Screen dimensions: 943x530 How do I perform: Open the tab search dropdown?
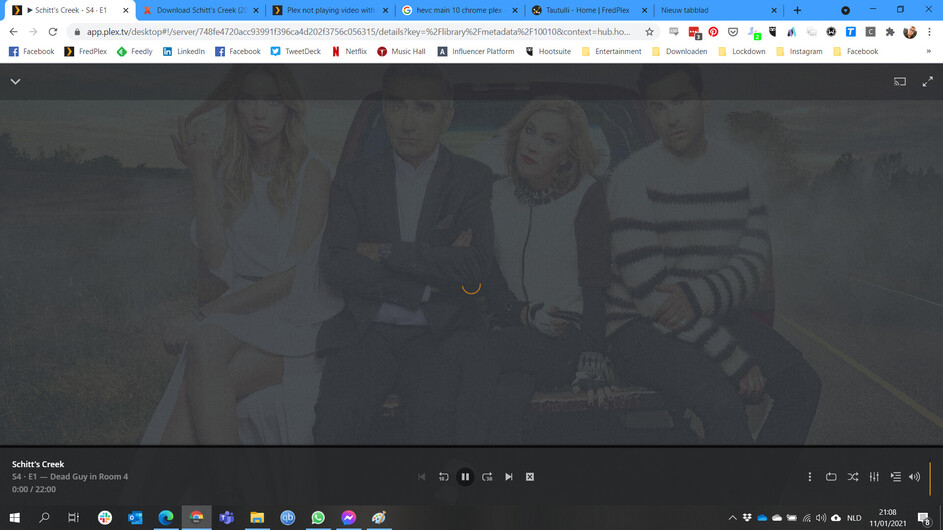(846, 10)
